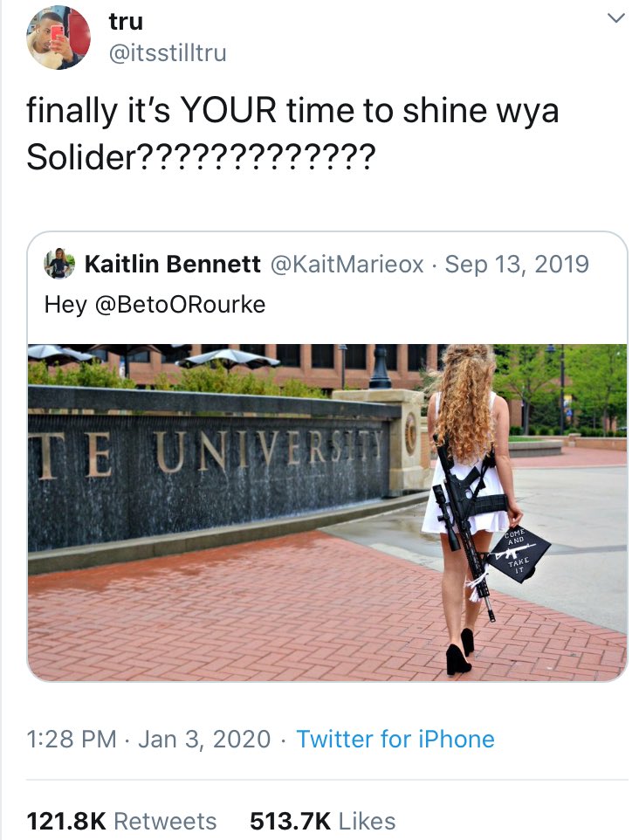Image resolution: width=639 pixels, height=840 pixels.
Task: Open the @KaitMarieox handle
Action: coord(347,264)
